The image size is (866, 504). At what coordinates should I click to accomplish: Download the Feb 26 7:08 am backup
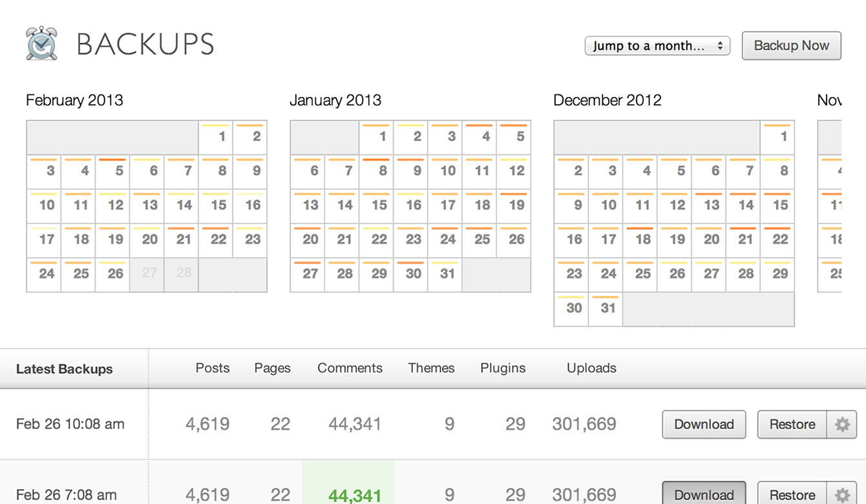pos(704,494)
